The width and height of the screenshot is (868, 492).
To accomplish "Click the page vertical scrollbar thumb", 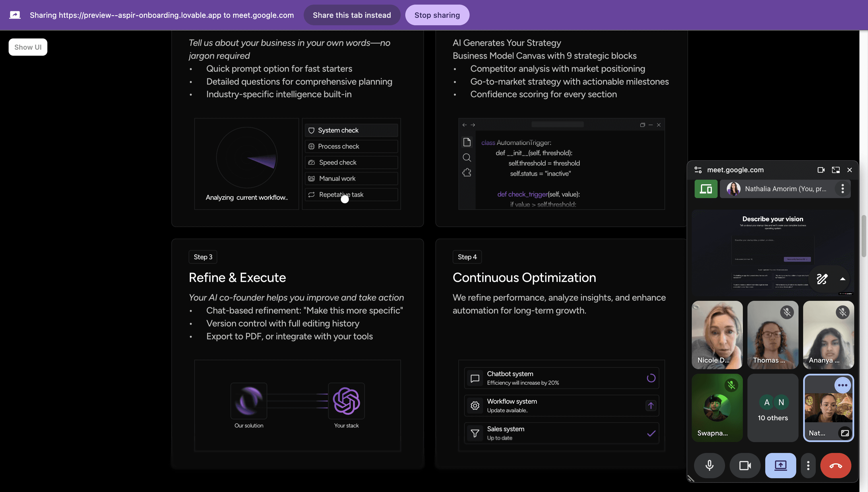I will pos(864,236).
